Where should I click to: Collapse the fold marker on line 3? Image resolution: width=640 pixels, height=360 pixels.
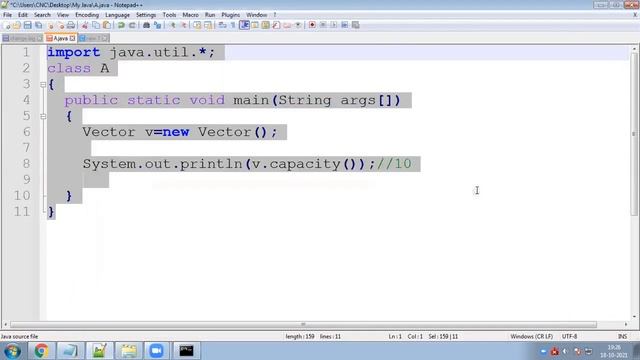click(43, 84)
